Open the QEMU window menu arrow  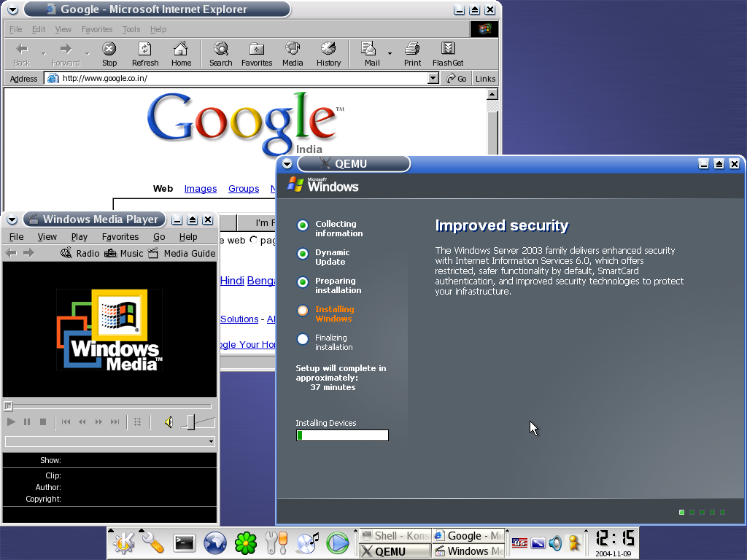point(287,164)
